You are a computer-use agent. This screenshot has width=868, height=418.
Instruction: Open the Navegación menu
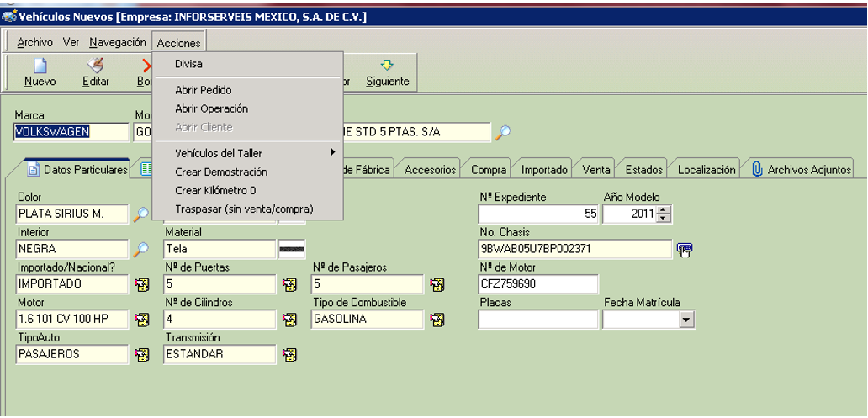pos(118,42)
